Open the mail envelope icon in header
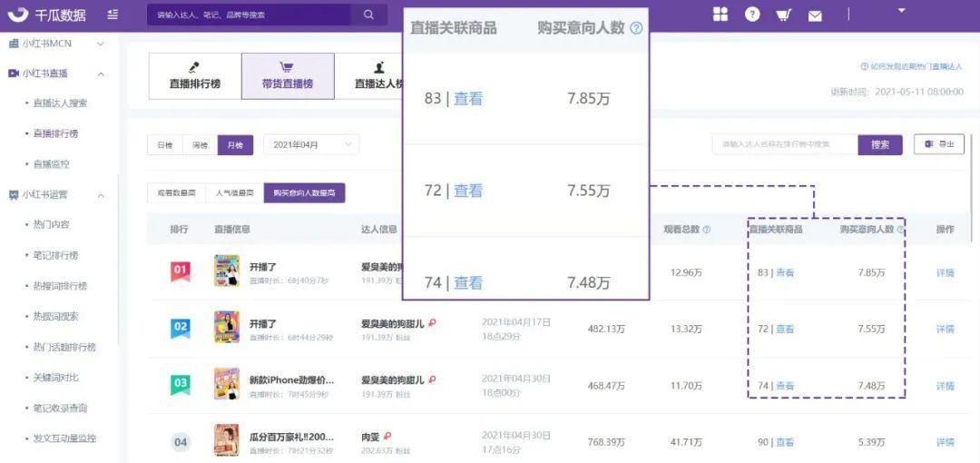This screenshot has height=463, width=980. tap(815, 15)
